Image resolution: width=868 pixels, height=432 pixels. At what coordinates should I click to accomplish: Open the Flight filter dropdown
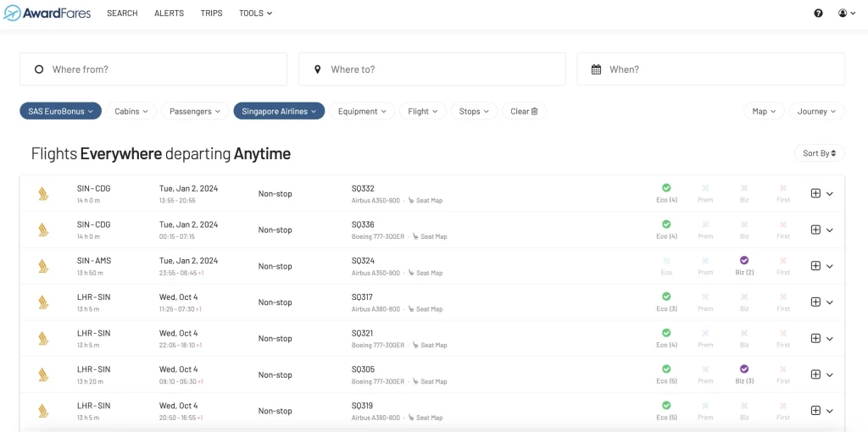(423, 111)
